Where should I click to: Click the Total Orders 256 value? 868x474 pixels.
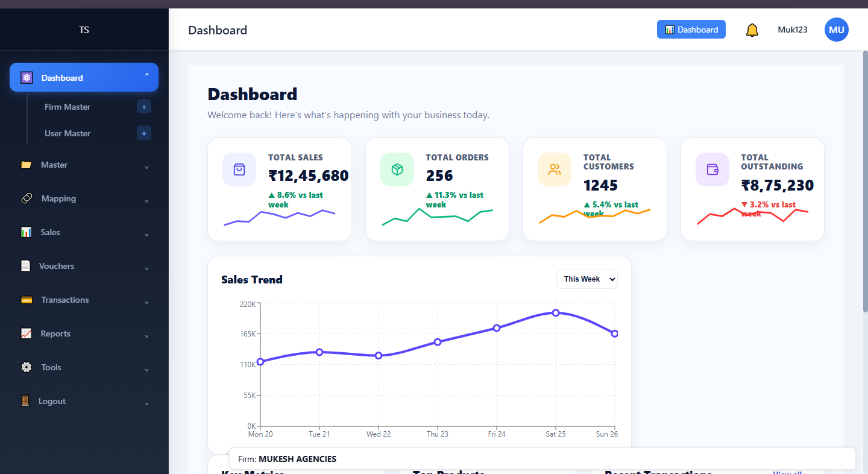click(439, 176)
